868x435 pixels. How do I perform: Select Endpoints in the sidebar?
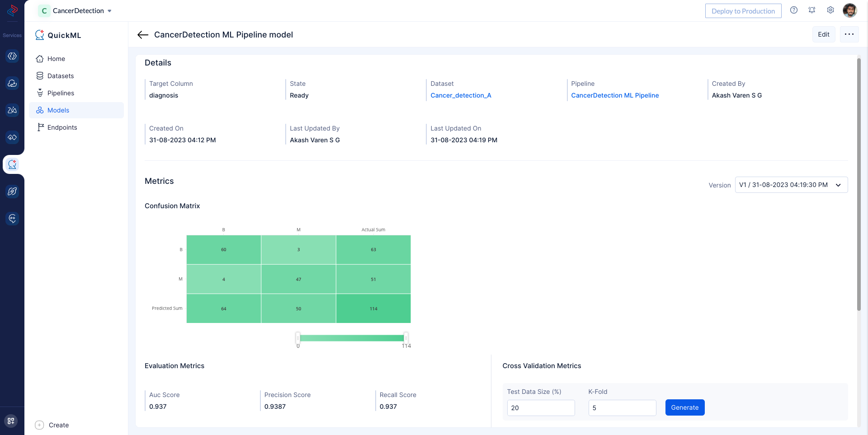(62, 127)
